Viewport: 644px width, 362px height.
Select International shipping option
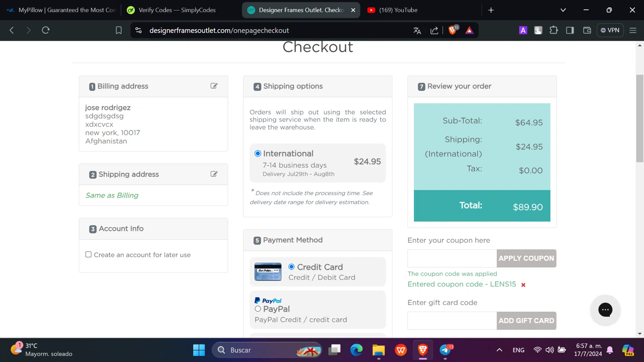click(258, 154)
